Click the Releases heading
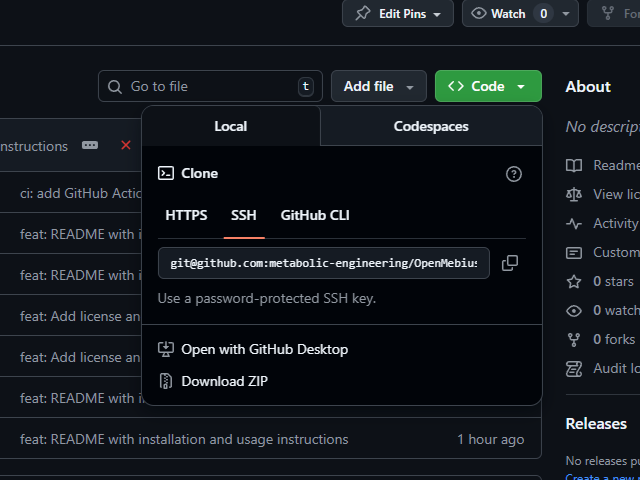This screenshot has height=480, width=640. [596, 424]
